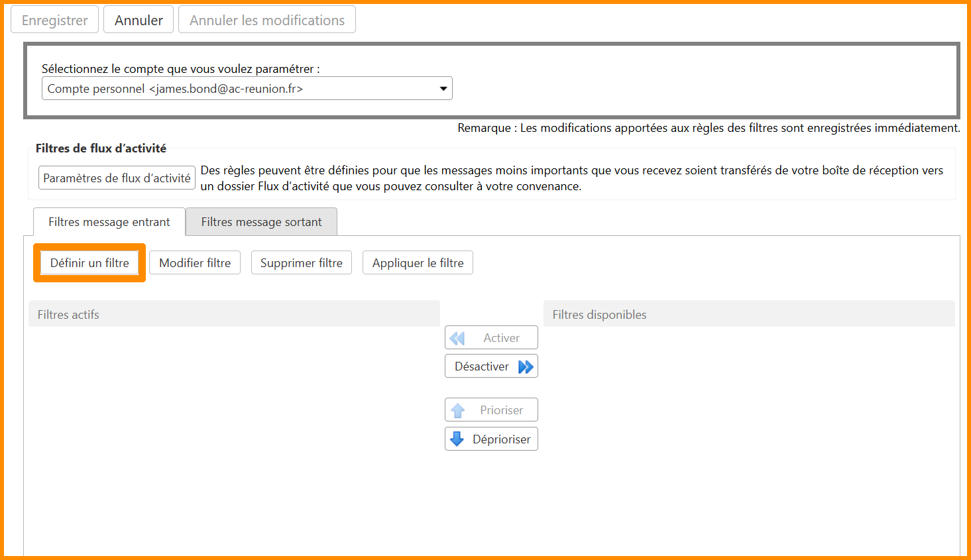Open the Compte personnel account combo box
Viewport: 971px width, 560px height.
click(239, 89)
